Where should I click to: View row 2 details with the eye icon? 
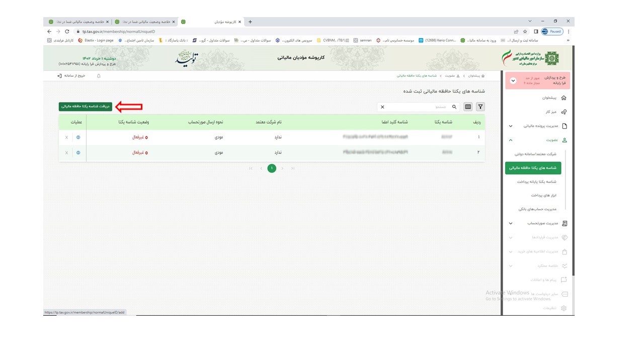78,153
